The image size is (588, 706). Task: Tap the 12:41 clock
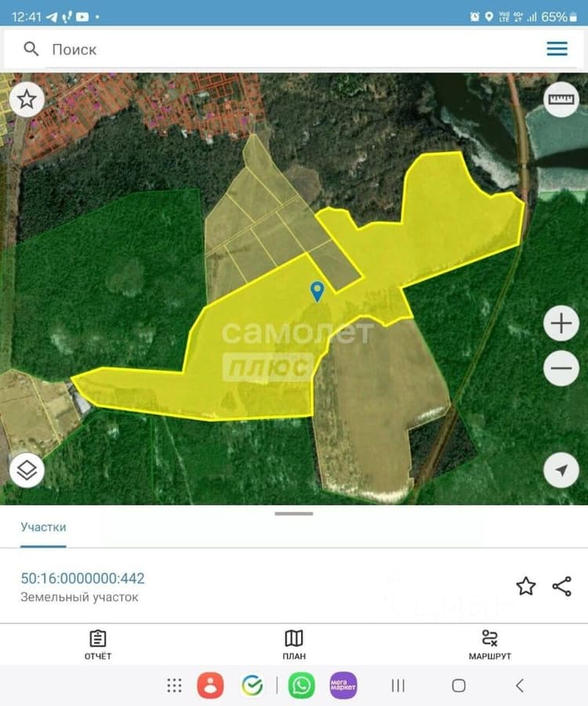(26, 17)
